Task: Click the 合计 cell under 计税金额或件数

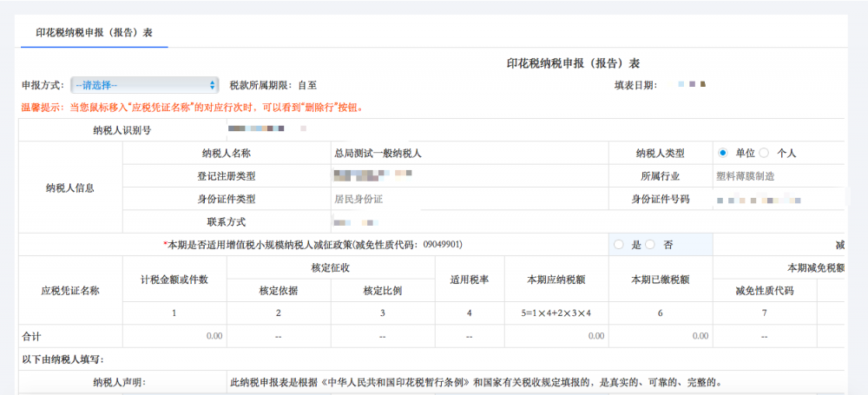Action: pyautogui.click(x=174, y=336)
